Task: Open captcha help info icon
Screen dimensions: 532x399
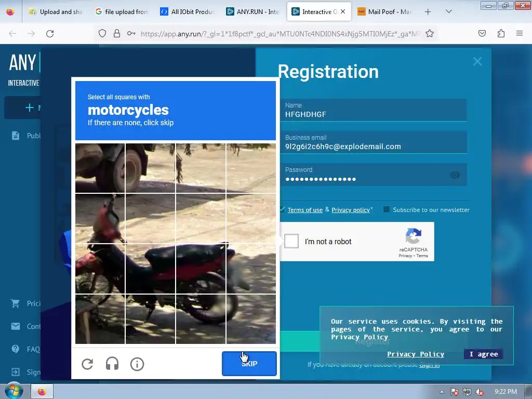Action: click(x=137, y=364)
